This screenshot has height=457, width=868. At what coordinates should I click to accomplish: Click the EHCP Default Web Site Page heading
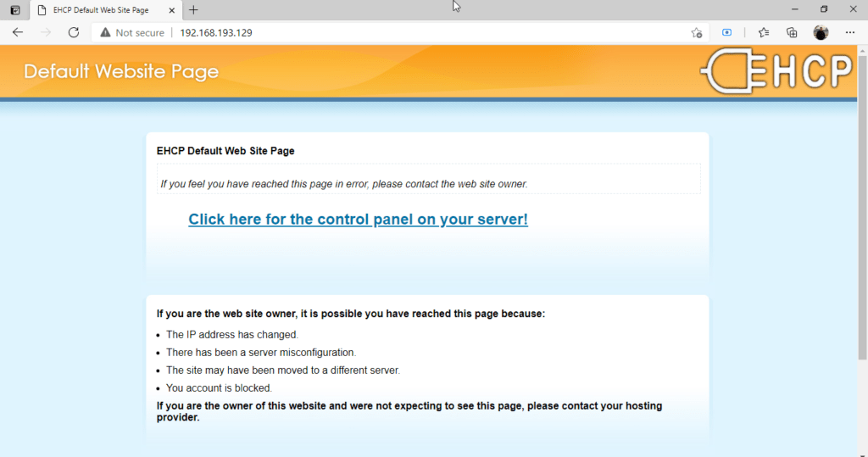pyautogui.click(x=225, y=151)
